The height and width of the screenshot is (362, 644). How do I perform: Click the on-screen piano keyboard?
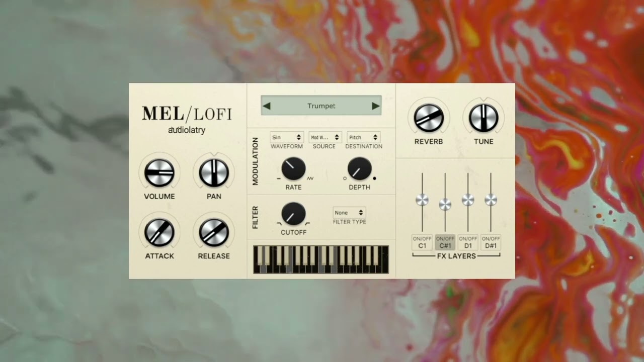pos(321,259)
